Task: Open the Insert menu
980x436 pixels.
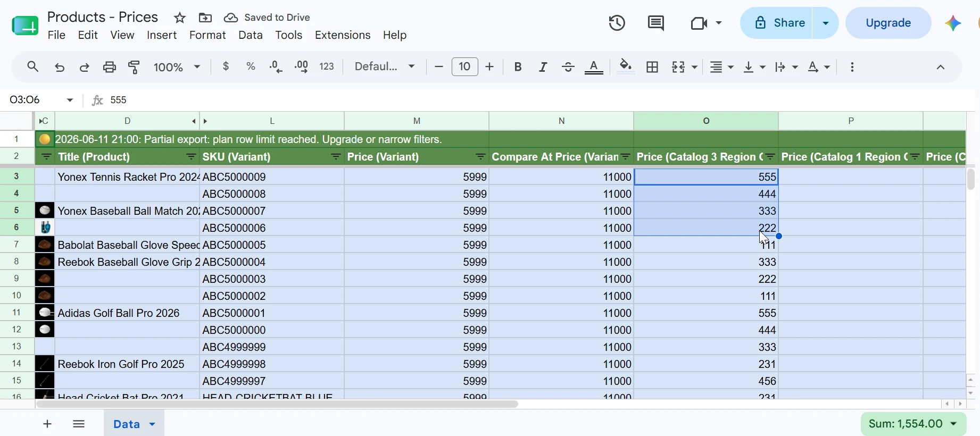Action: (x=162, y=35)
